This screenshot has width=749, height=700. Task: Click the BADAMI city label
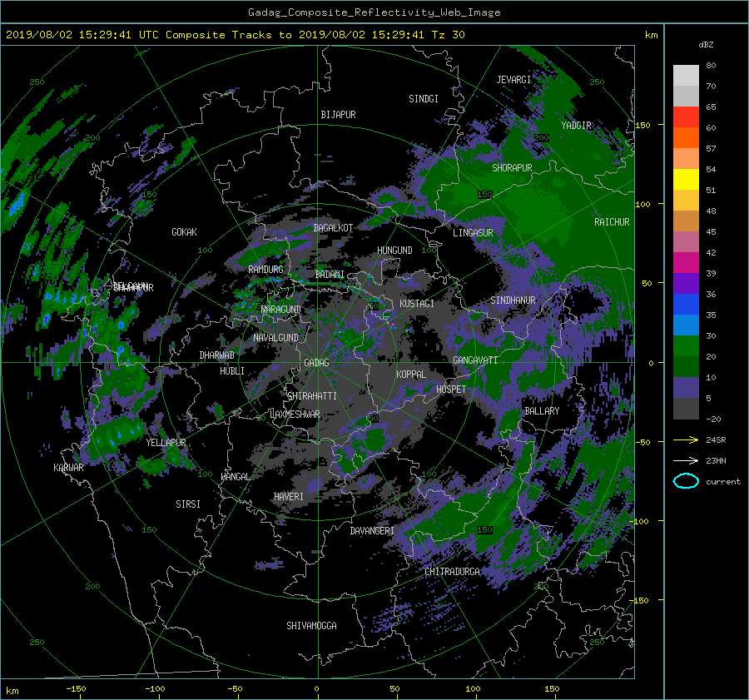pyautogui.click(x=330, y=275)
